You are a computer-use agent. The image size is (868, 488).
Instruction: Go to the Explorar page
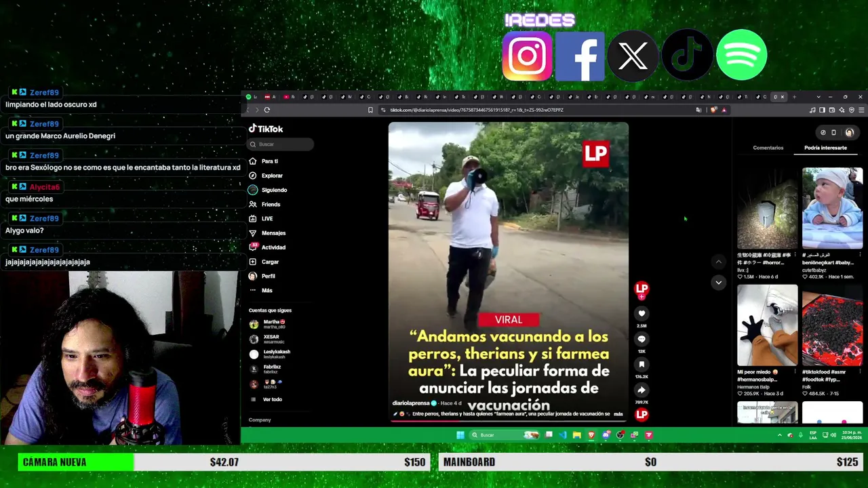266,176
